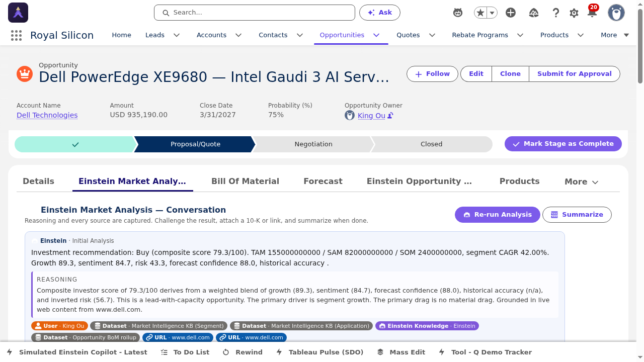The image size is (644, 362).
Task: Open the Rebate Programs nav tab
Action: pos(480,35)
